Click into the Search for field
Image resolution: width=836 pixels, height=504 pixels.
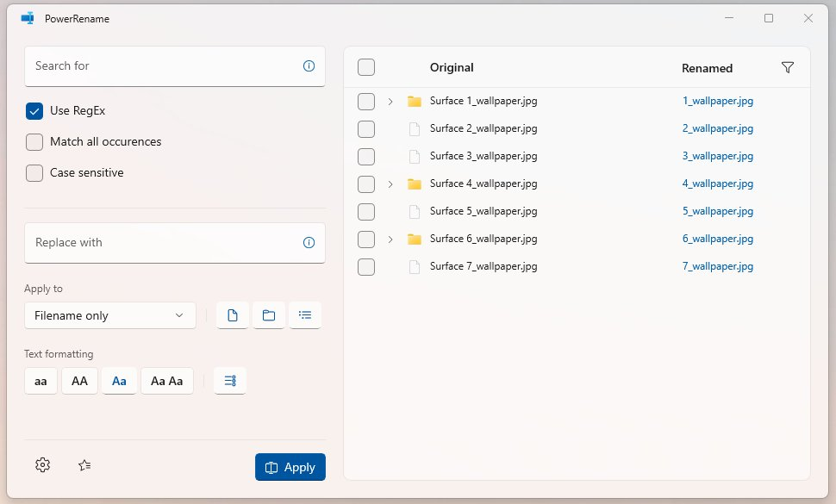point(164,66)
